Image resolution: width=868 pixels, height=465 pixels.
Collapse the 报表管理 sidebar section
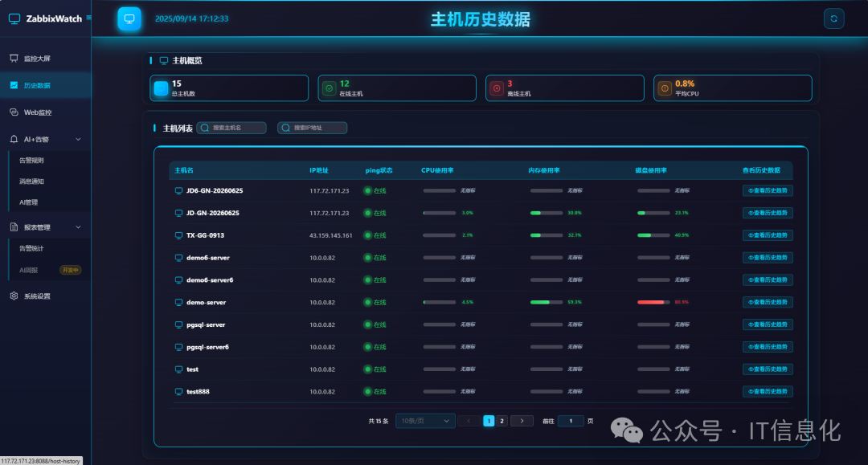point(78,226)
